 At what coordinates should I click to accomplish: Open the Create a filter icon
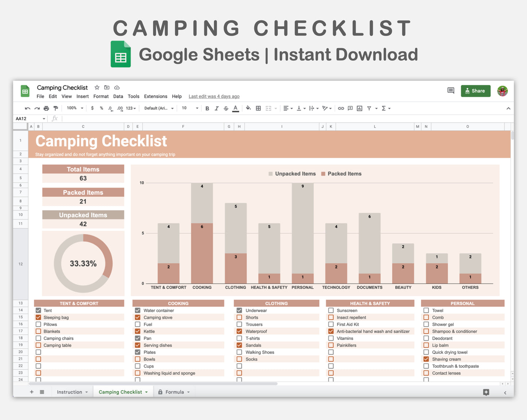pos(369,108)
